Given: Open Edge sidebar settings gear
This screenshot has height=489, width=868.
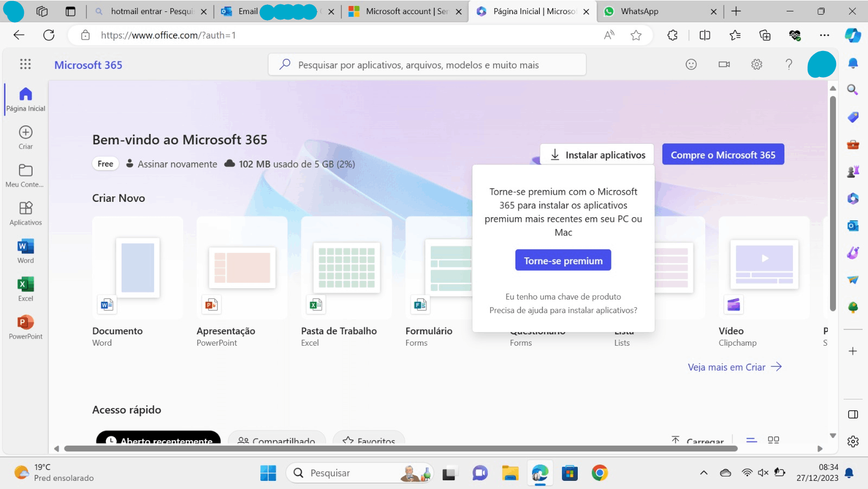Looking at the screenshot, I should point(853,441).
